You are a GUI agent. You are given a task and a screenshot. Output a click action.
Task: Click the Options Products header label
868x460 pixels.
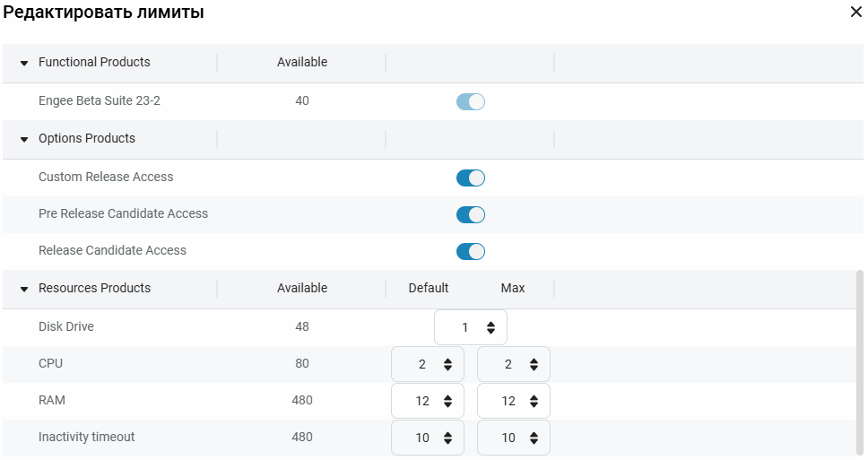(87, 138)
